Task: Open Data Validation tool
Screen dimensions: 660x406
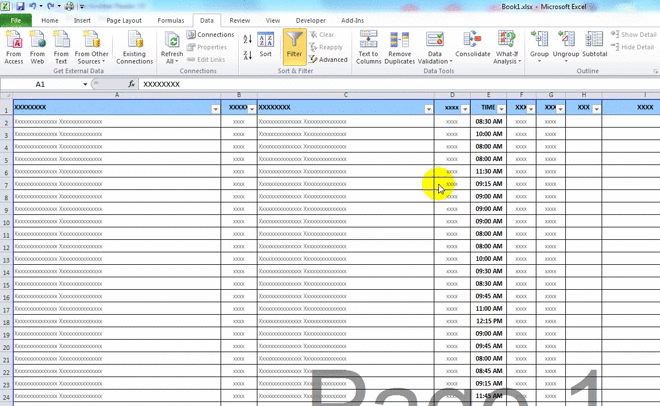Action: [434, 47]
